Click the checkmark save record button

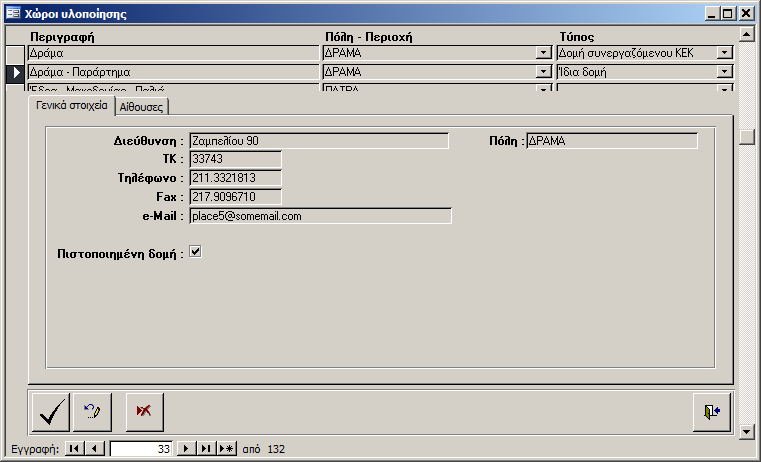[x=50, y=411]
